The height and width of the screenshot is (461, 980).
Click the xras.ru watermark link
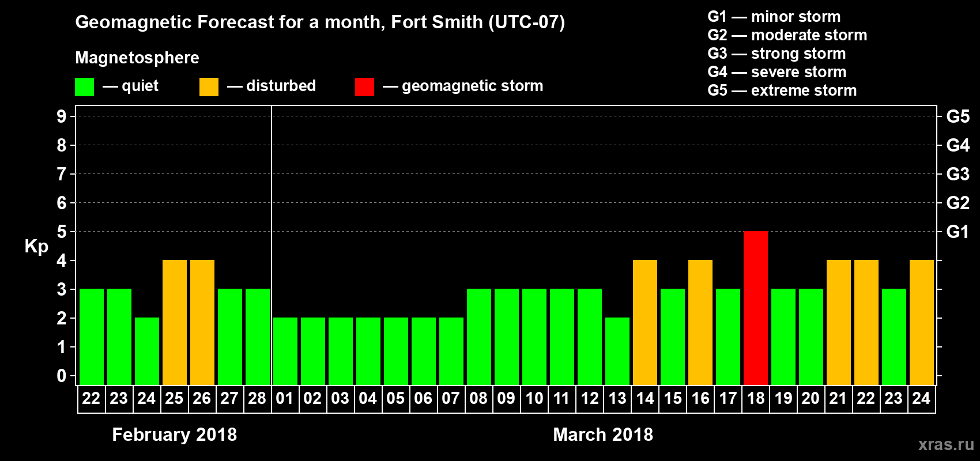click(x=945, y=444)
